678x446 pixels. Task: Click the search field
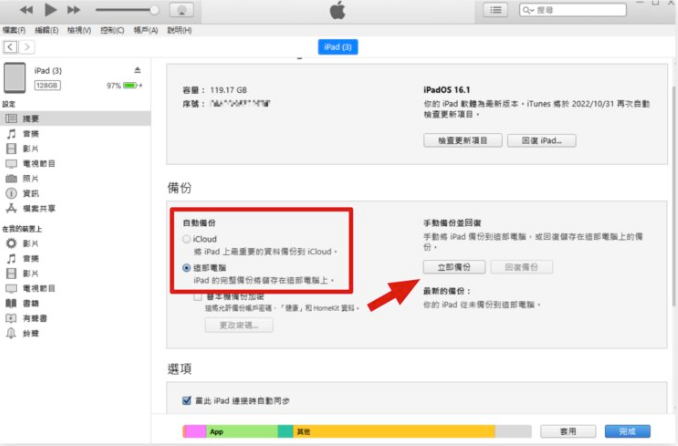[573, 10]
